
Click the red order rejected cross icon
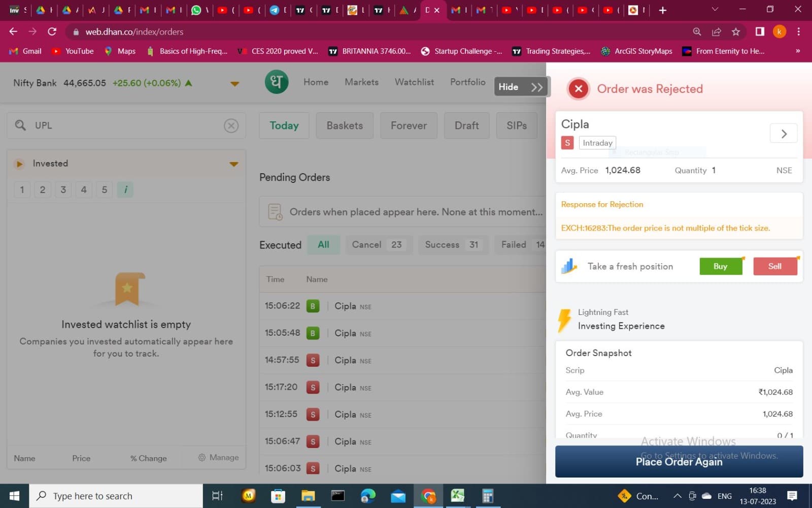(x=578, y=89)
